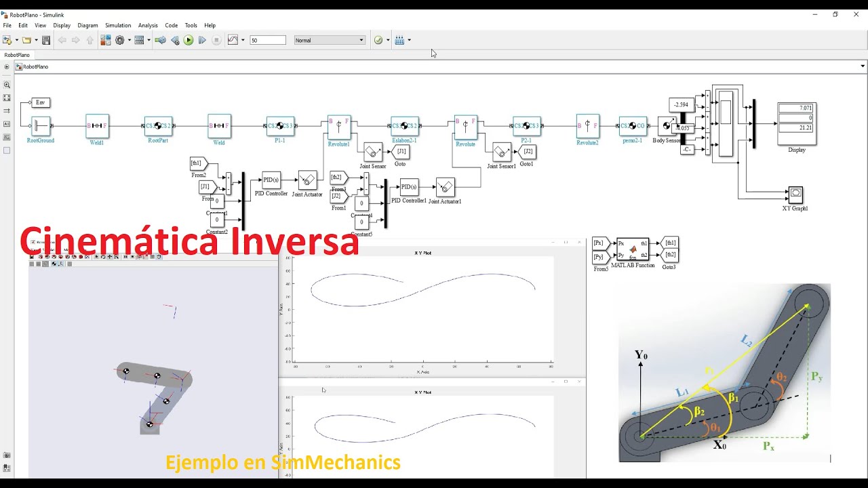Image resolution: width=868 pixels, height=488 pixels.
Task: Expand the configuration gear dropdown arrow
Action: point(129,40)
